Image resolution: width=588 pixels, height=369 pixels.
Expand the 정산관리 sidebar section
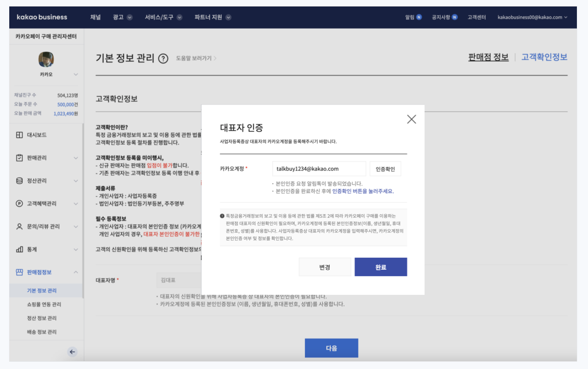click(x=76, y=181)
